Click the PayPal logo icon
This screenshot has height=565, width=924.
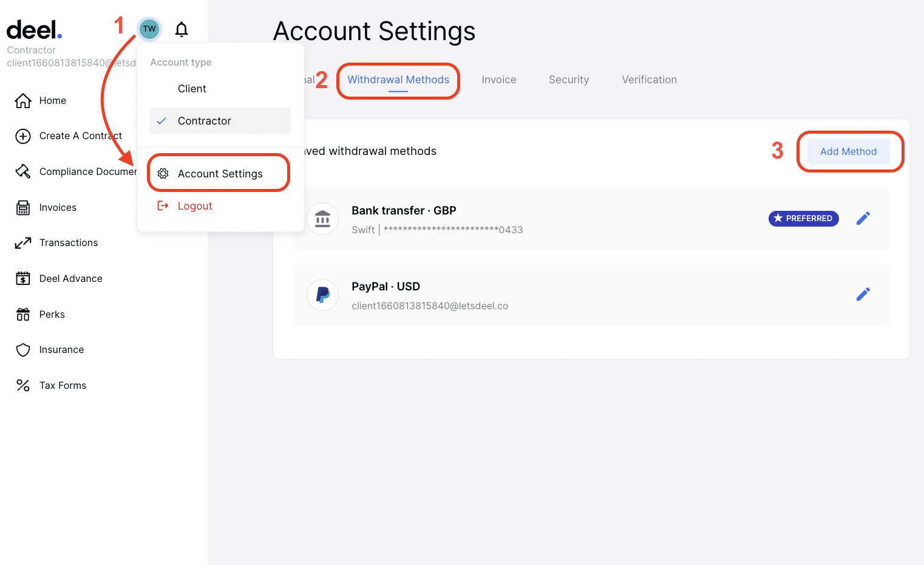pos(323,295)
